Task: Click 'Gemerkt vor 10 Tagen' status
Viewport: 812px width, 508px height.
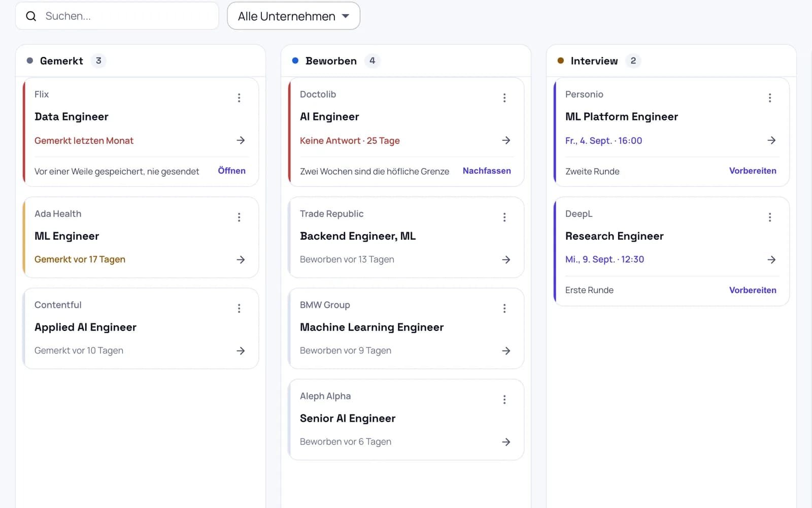Action: click(x=79, y=351)
